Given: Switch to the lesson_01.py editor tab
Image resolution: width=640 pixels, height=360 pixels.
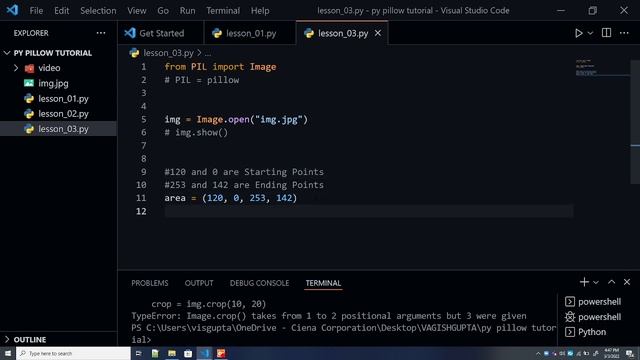Looking at the screenshot, I should pos(250,33).
